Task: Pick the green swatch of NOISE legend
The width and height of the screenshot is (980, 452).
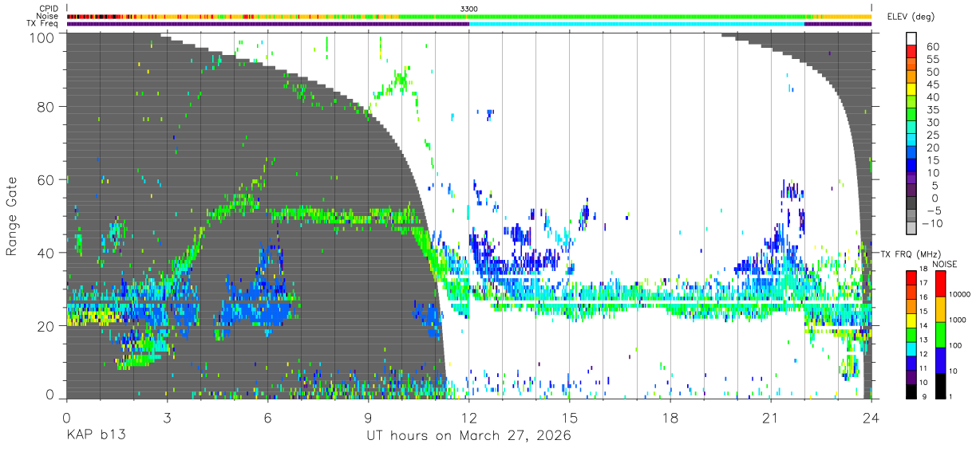Action: point(940,334)
